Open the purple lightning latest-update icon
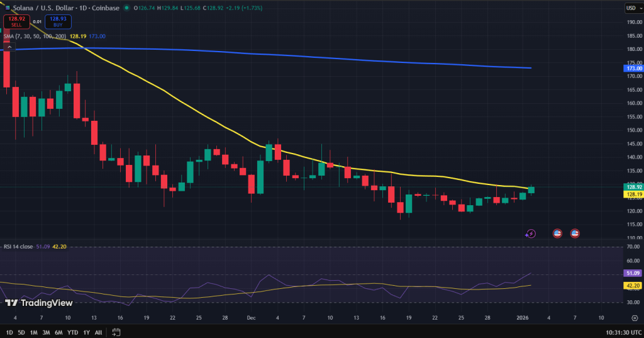The height and width of the screenshot is (338, 644). click(x=531, y=234)
